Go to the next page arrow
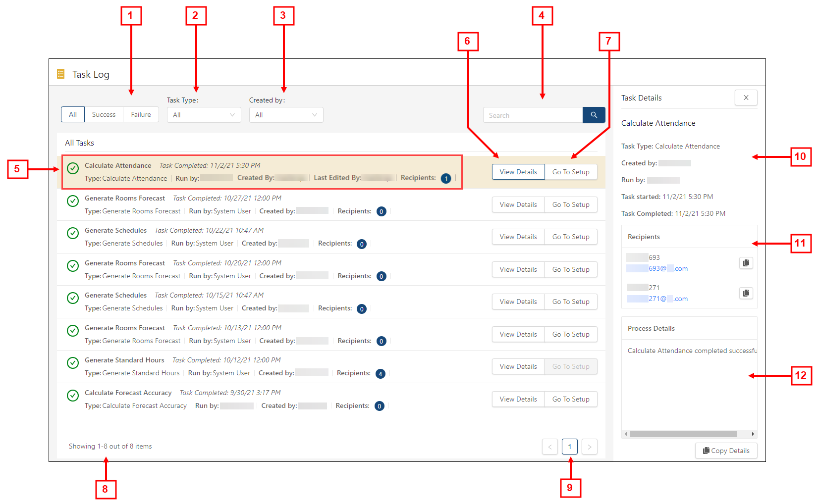Screen dimensions: 819x504 (x=589, y=447)
